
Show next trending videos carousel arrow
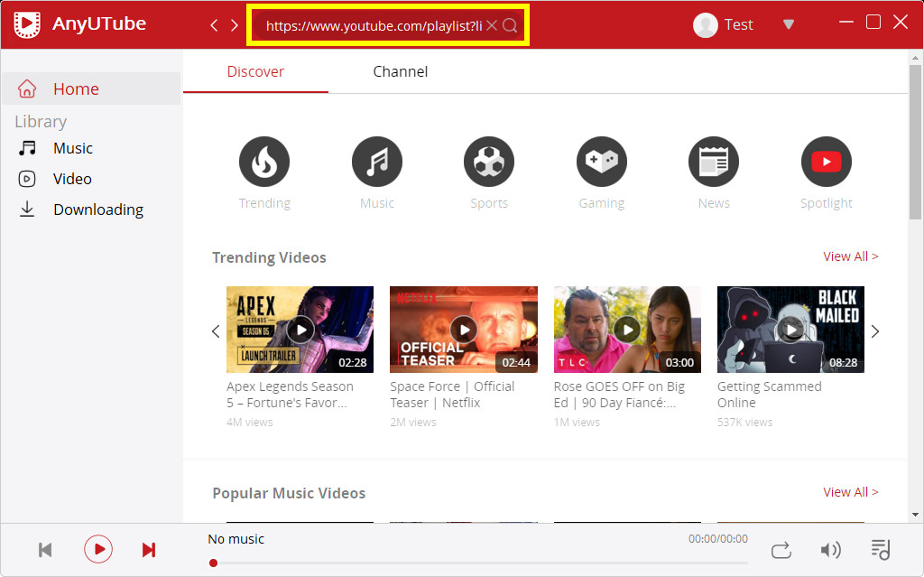pos(875,331)
